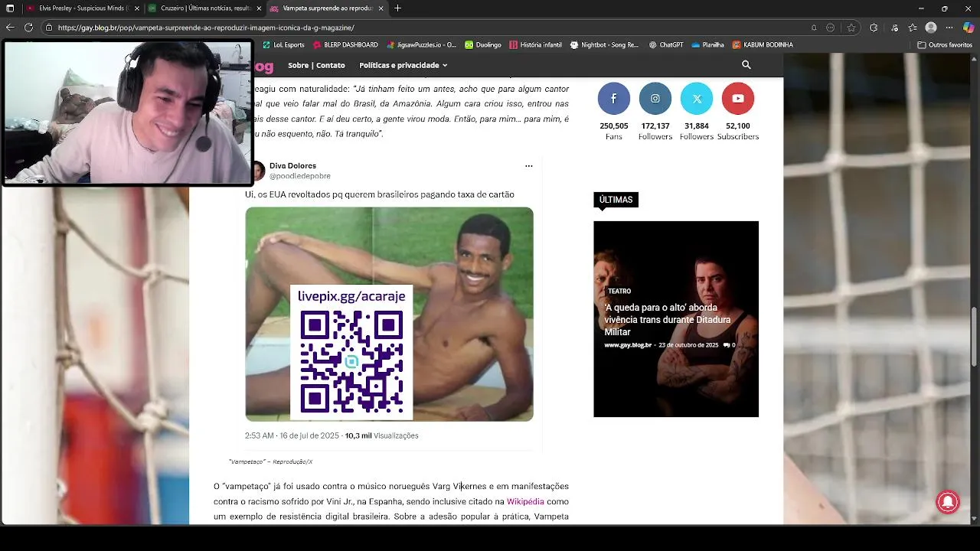Open the www.gay.blog.br author link
The height and width of the screenshot is (551, 980).
pyautogui.click(x=628, y=345)
